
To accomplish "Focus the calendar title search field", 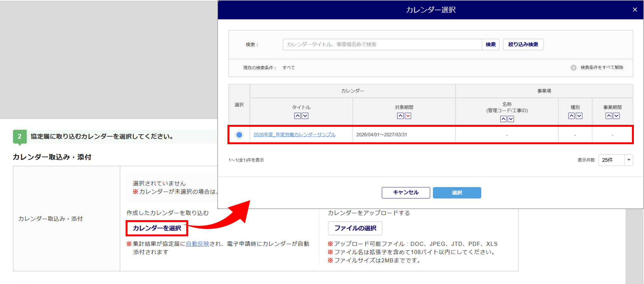I will click(x=382, y=44).
